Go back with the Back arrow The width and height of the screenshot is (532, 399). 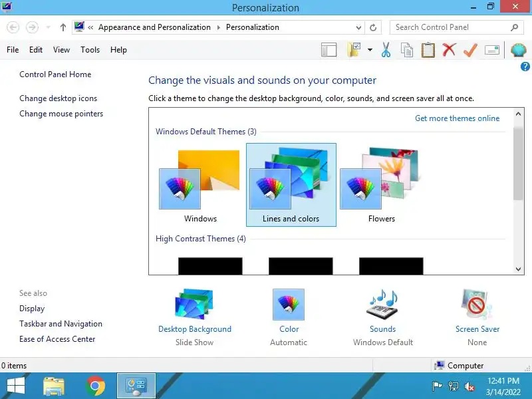coord(13,27)
